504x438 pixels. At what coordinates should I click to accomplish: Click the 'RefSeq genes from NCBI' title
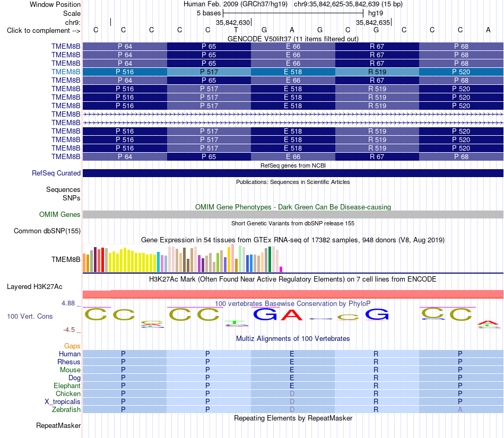click(x=293, y=165)
